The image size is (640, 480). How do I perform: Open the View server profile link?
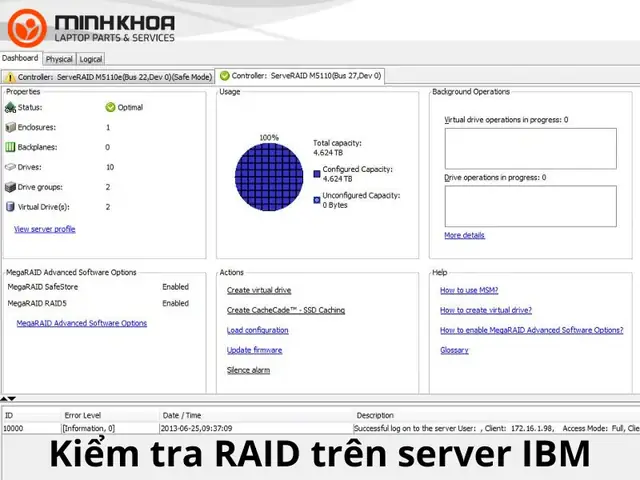coord(45,229)
